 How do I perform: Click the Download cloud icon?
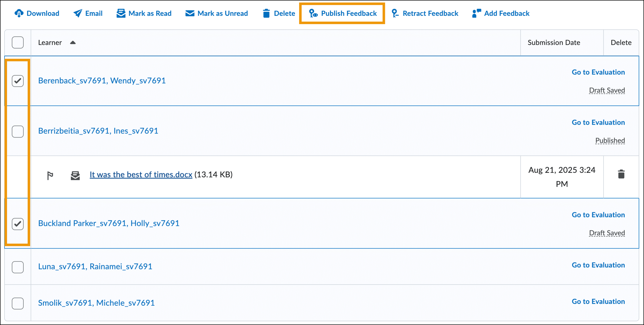pyautogui.click(x=19, y=13)
